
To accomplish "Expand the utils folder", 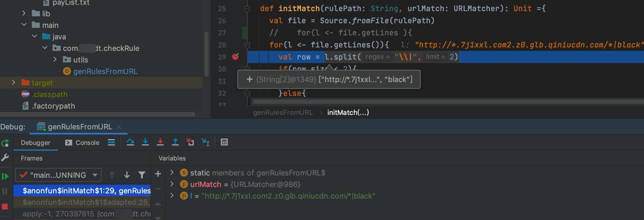I will pos(55,59).
